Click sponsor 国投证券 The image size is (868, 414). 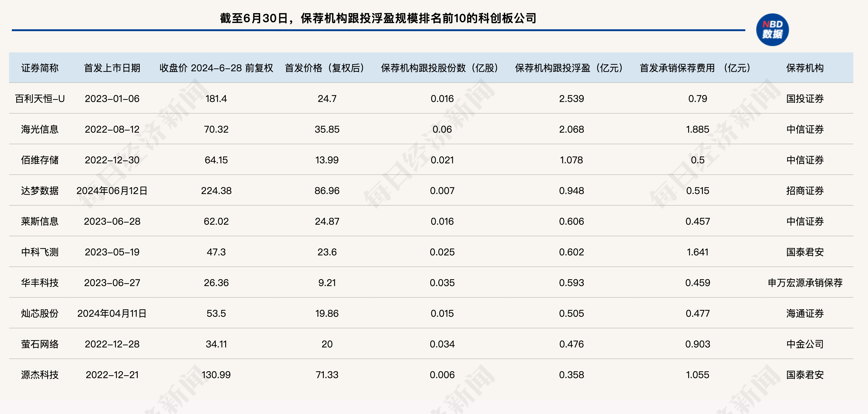click(x=805, y=99)
